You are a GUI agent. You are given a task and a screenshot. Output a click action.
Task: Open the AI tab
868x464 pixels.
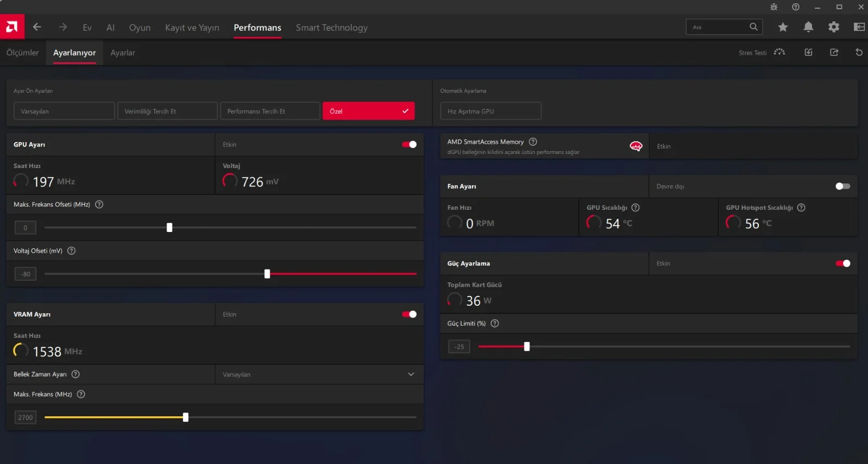click(111, 28)
